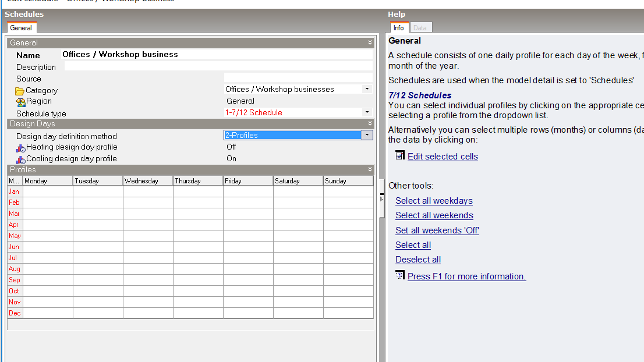Select the Dec month row
This screenshot has width=644, height=362.
(x=15, y=313)
